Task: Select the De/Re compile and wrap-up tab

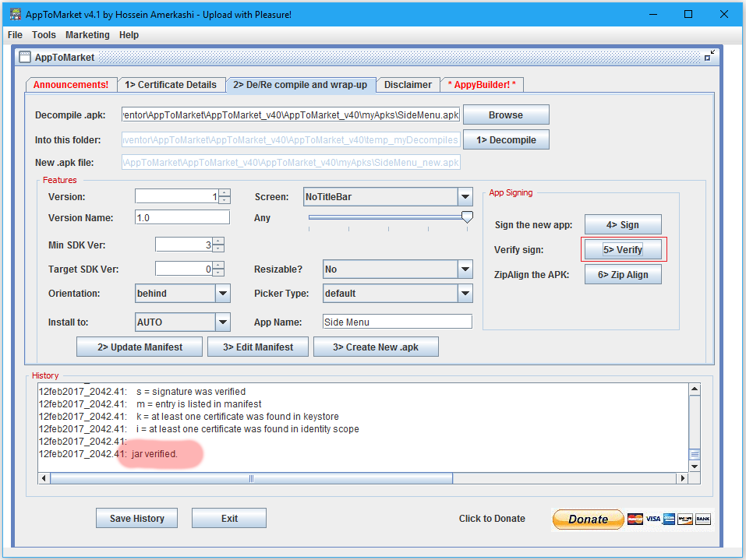Action: (x=300, y=85)
